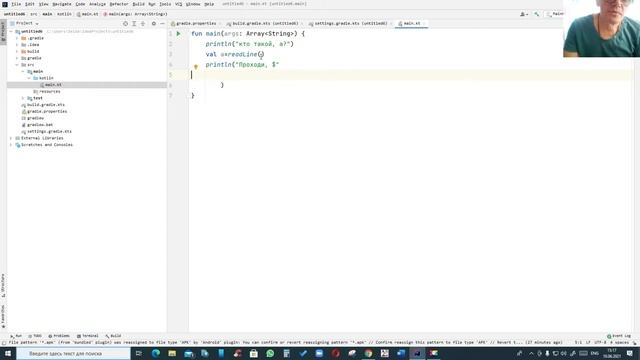Open Build menu

click(138, 4)
